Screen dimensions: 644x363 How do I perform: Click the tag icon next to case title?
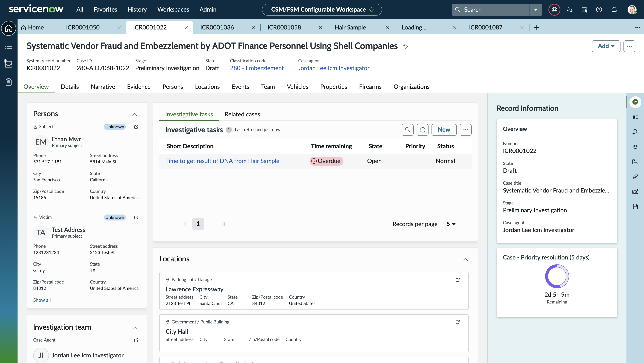click(x=405, y=46)
